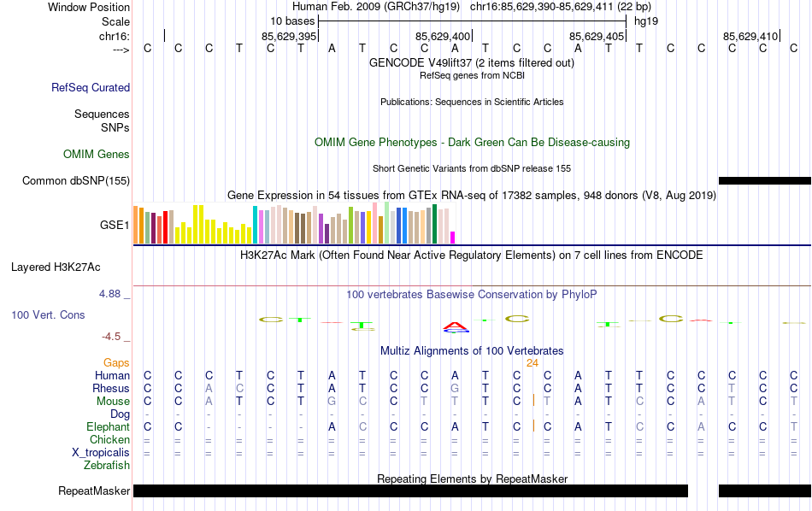Click Multiz Alignments of 100 Vertebrates title
The width and height of the screenshot is (812, 511).
(472, 351)
